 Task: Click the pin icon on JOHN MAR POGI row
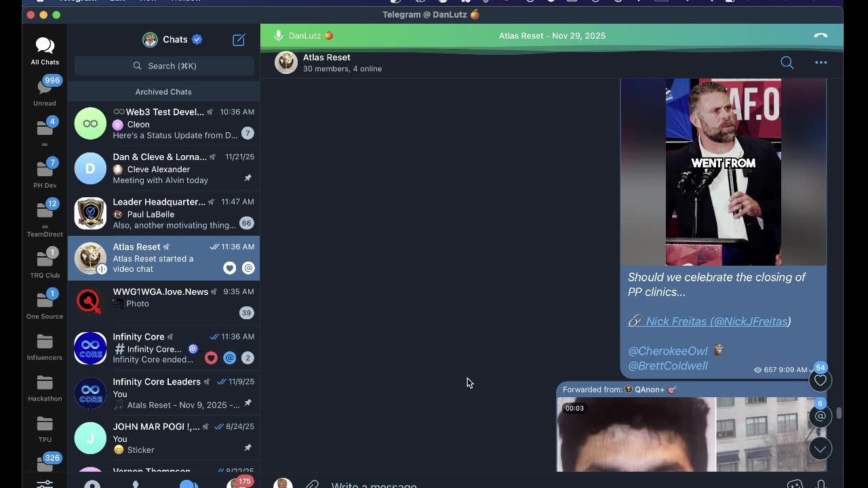[x=248, y=447]
